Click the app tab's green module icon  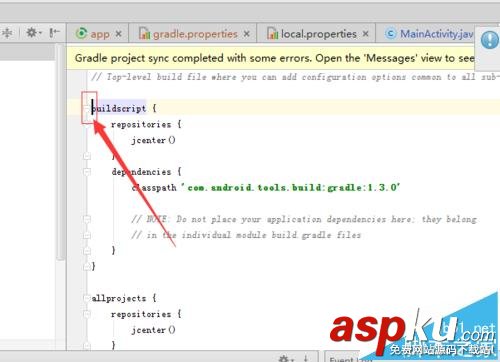pos(81,33)
